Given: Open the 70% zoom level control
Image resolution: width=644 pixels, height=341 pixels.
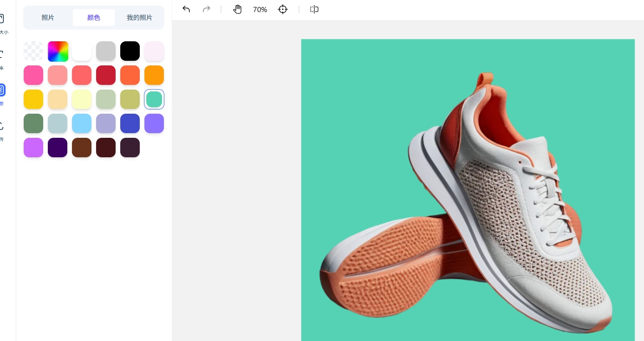Looking at the screenshot, I should click(x=260, y=9).
